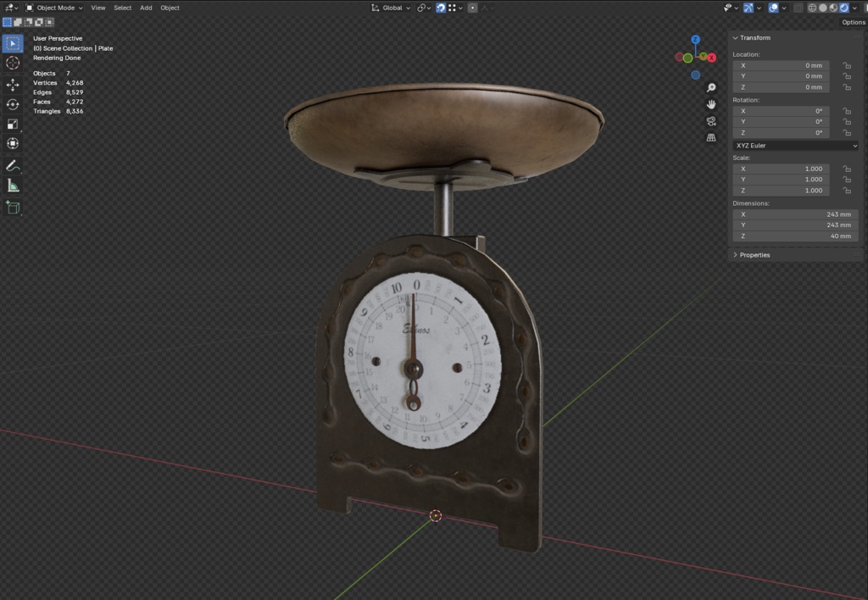Open the pivot point dropdown
868x600 pixels.
point(424,8)
